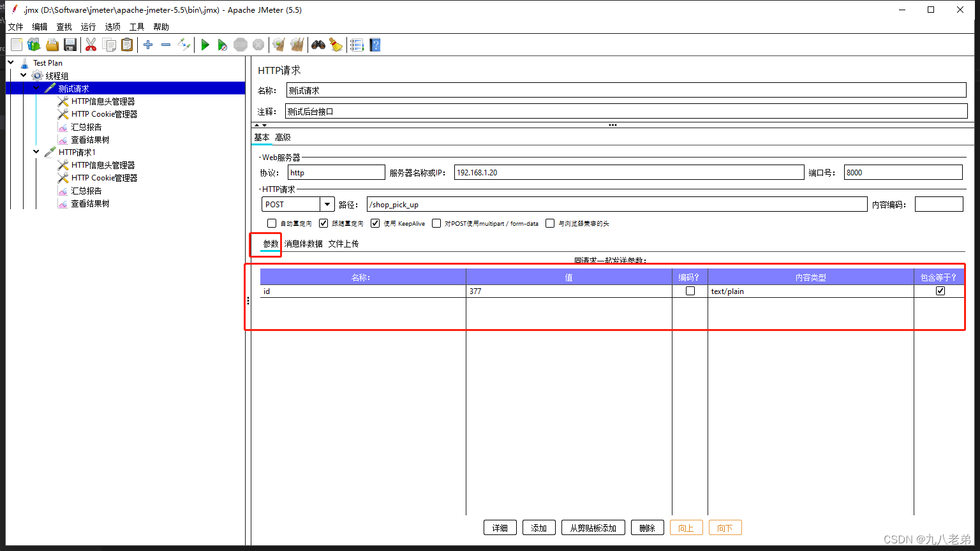Click the 名称 input field

click(626, 90)
